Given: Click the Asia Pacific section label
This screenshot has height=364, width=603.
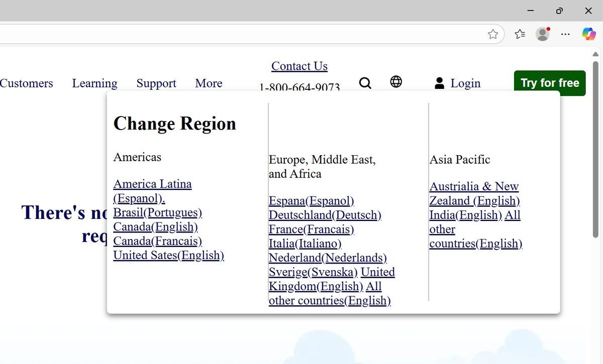Looking at the screenshot, I should click(460, 160).
